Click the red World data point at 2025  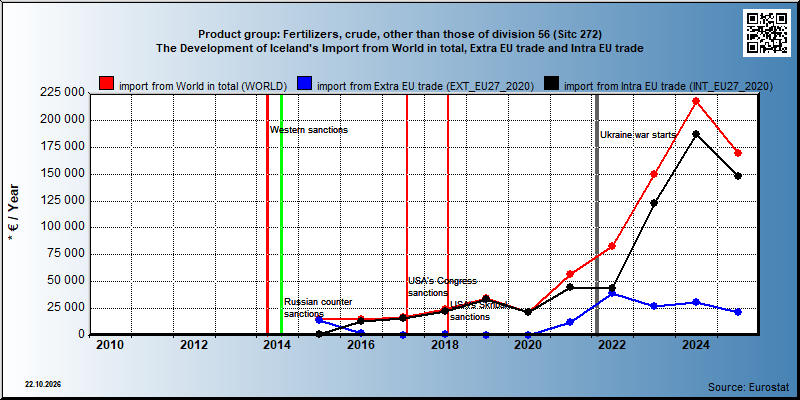738,153
